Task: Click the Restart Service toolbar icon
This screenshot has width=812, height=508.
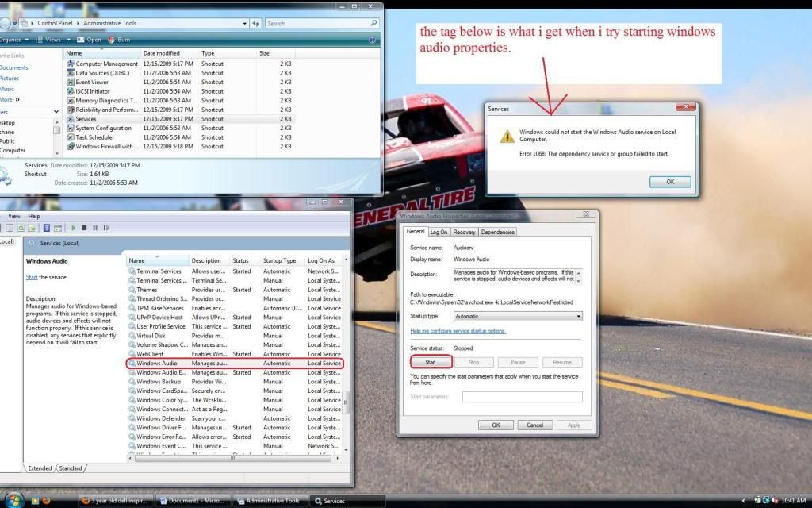Action: tap(107, 228)
